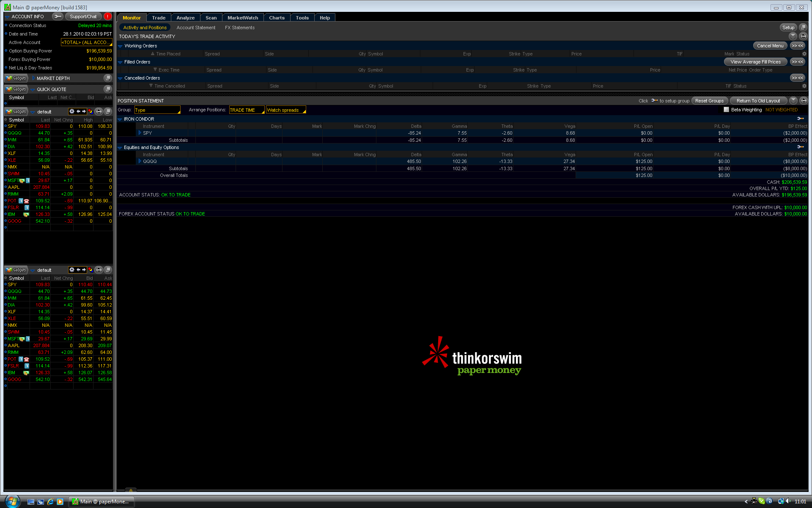
Task: Click the red alert exclamation icon
Action: [108, 17]
